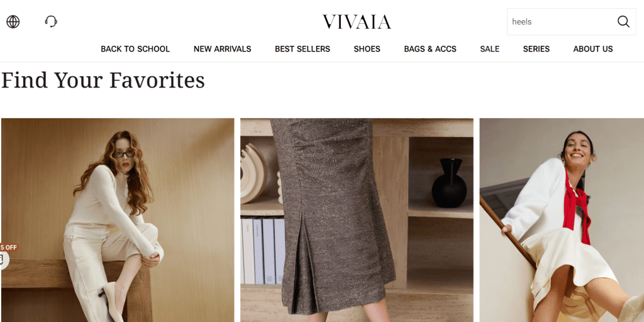Open the BACK TO SCHOOL menu
This screenshot has height=322, width=644.
click(135, 49)
